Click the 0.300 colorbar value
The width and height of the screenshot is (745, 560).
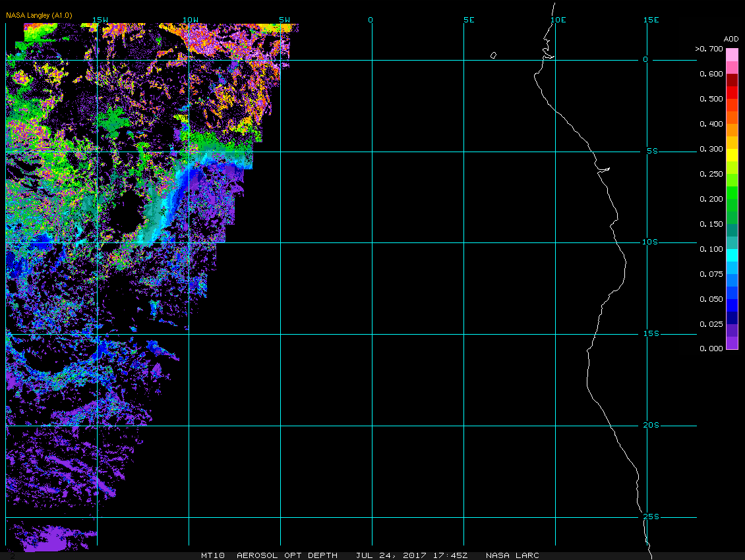point(711,149)
